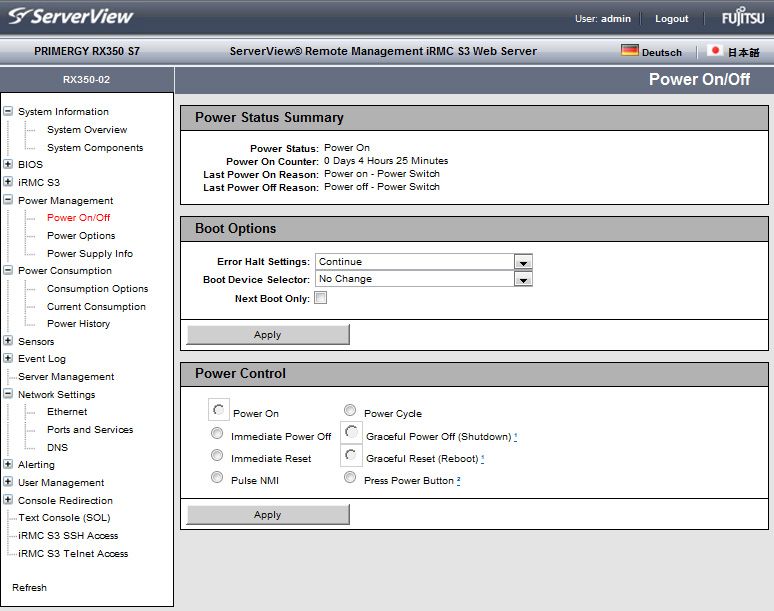The image size is (774, 611).
Task: Open Server Management page
Action: tap(66, 377)
